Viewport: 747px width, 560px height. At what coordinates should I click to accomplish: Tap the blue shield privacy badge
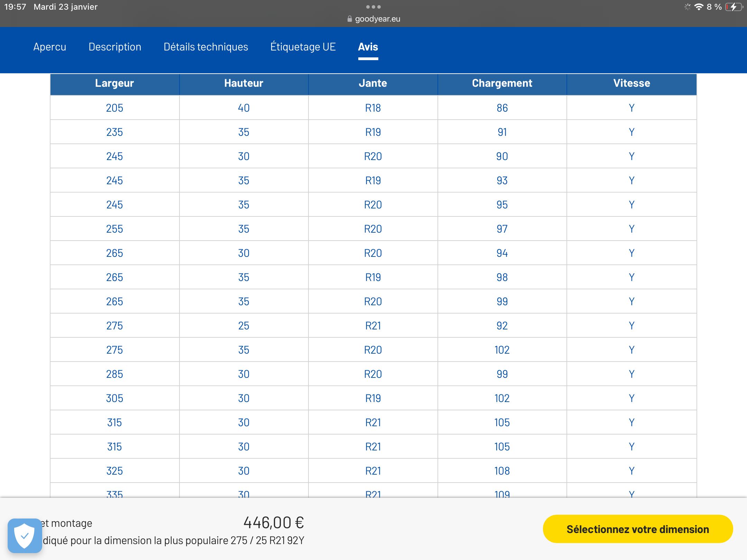click(25, 535)
